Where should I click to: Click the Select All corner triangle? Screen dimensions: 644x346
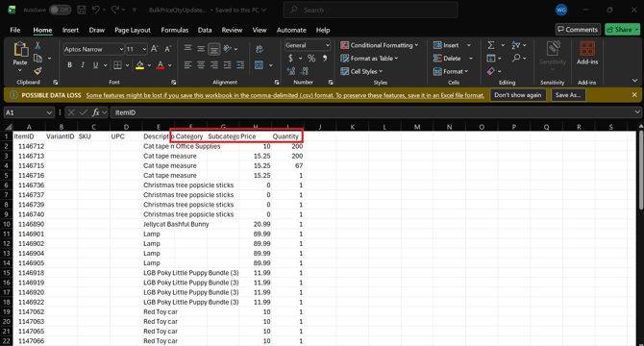point(8,127)
